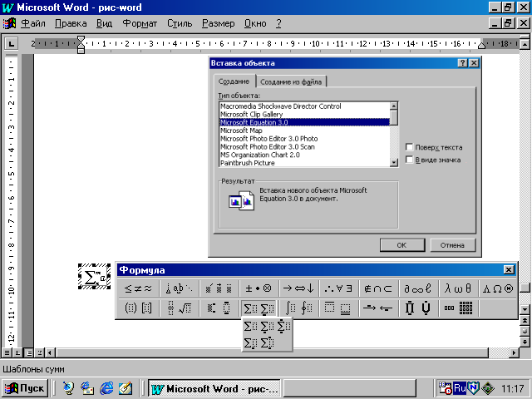Viewport: 532px width, 399px height.
Task: Open summation templates palette
Action: 259,308
